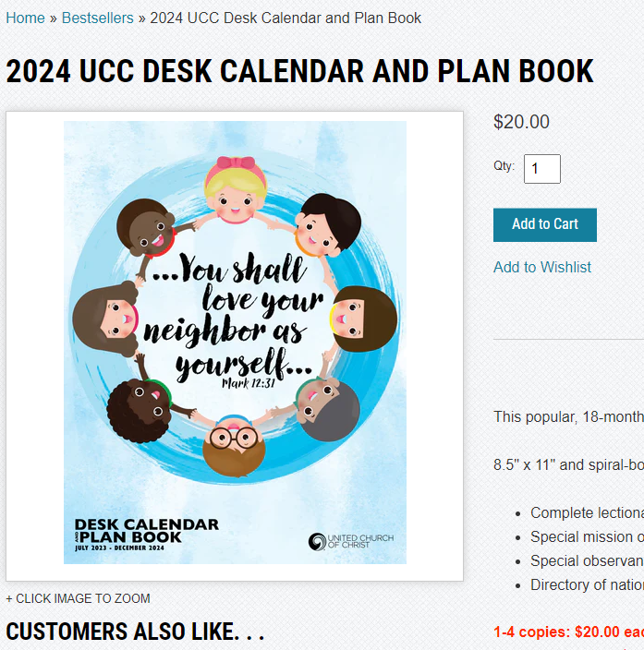Focus the Qty quantity input field

542,169
